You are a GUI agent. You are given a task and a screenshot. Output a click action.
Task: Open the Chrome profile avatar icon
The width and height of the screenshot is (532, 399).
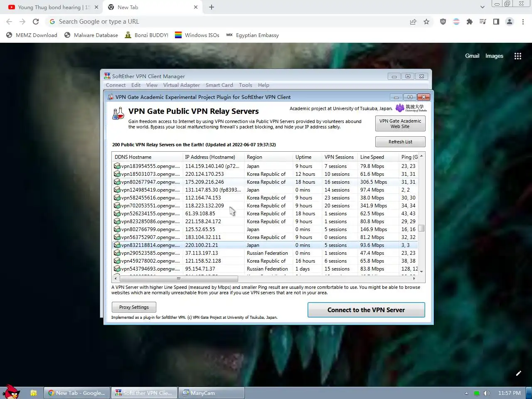[510, 22]
